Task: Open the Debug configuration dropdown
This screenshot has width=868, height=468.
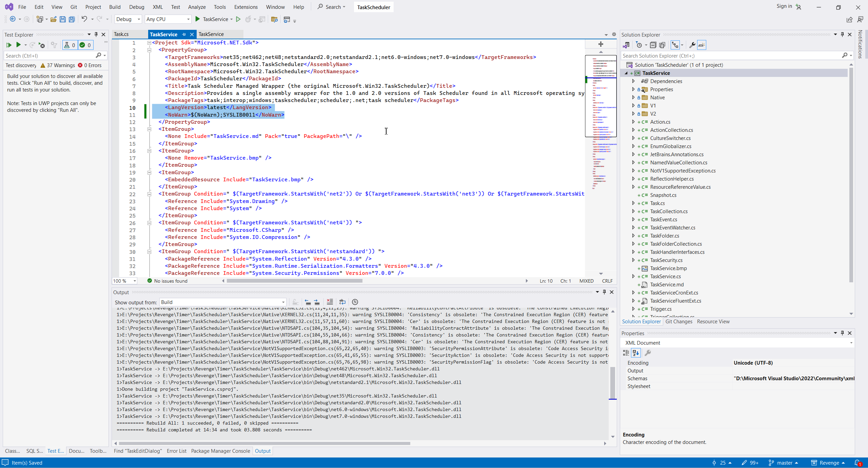Action: click(128, 19)
